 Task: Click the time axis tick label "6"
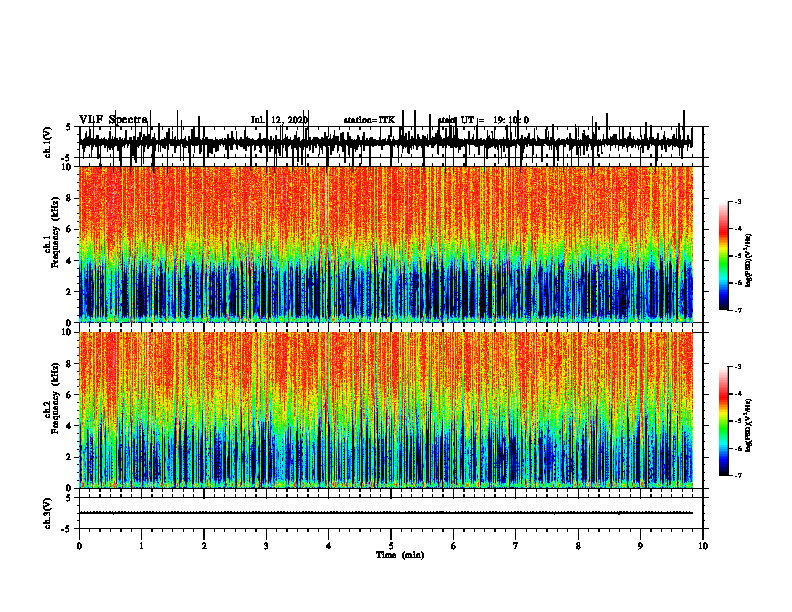(x=454, y=546)
